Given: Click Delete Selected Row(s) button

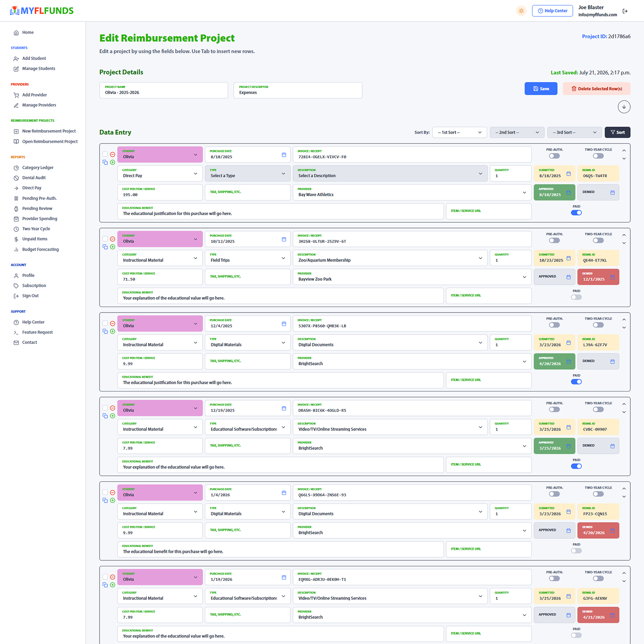Looking at the screenshot, I should (x=596, y=88).
